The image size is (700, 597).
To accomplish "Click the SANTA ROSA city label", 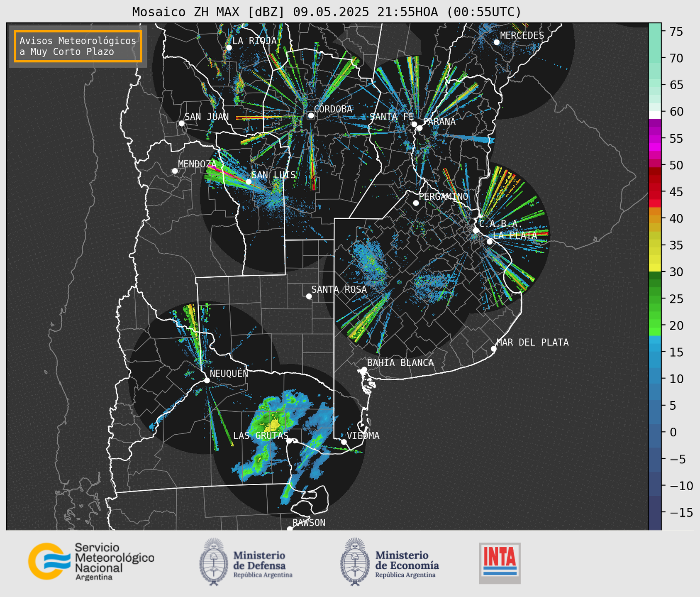I will point(339,289).
